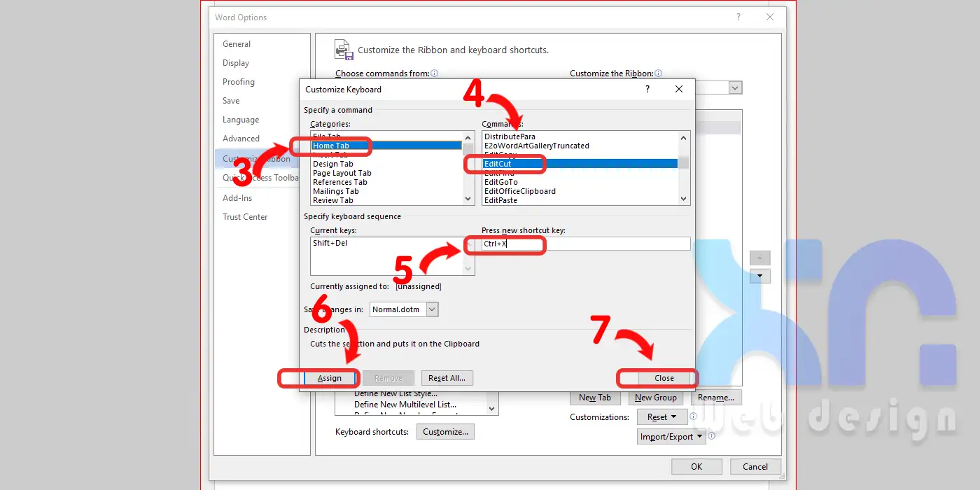980x490 pixels.
Task: Switch to the Display options page
Action: coord(236,63)
